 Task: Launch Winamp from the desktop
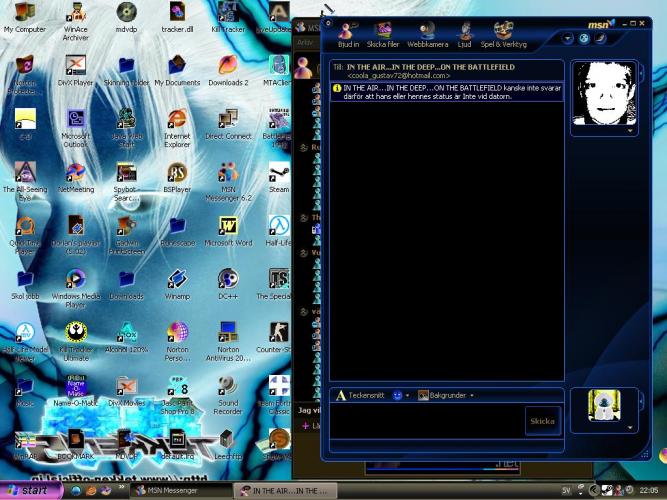[177, 285]
